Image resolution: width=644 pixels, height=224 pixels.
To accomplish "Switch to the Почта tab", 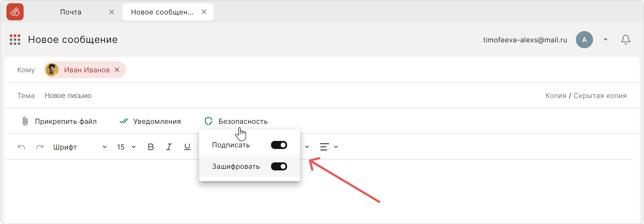I will (x=71, y=12).
